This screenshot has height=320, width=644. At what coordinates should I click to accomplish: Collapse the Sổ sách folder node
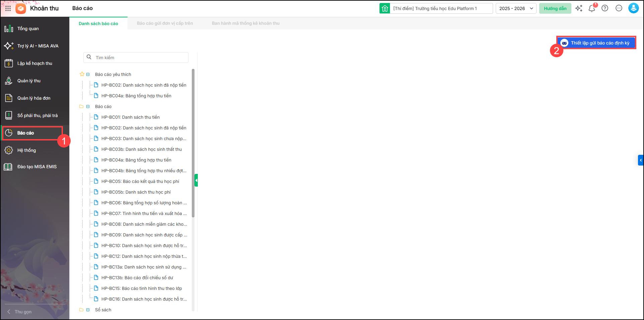88,310
